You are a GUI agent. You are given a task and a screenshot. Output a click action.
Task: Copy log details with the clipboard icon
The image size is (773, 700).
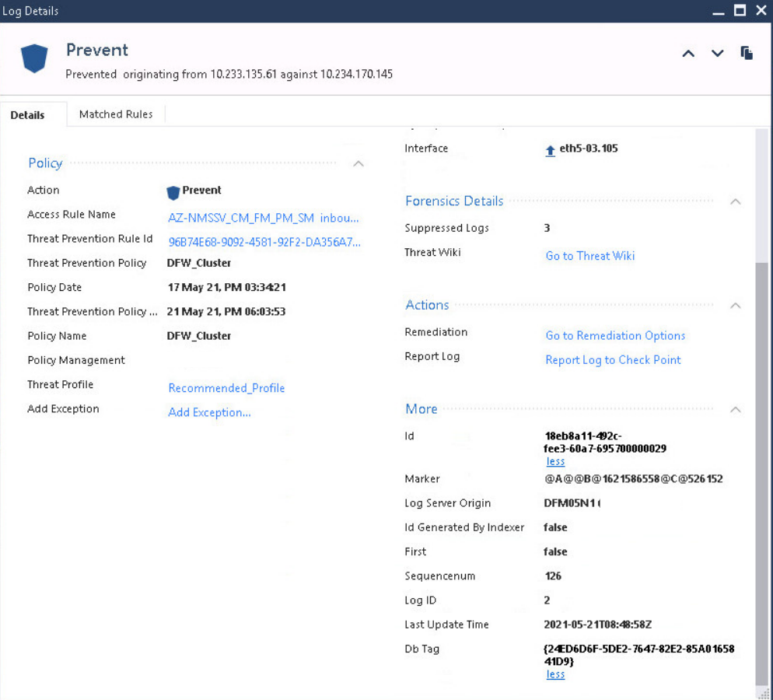coord(747,53)
